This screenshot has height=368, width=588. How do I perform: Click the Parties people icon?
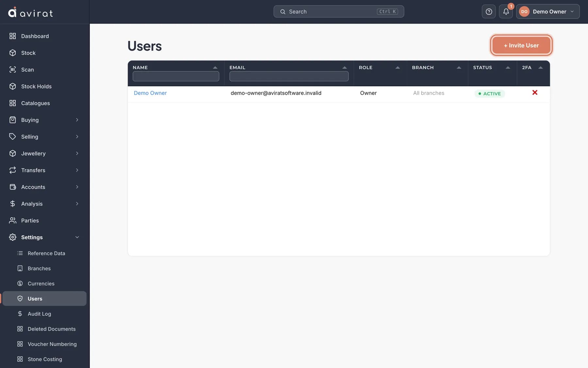click(13, 220)
